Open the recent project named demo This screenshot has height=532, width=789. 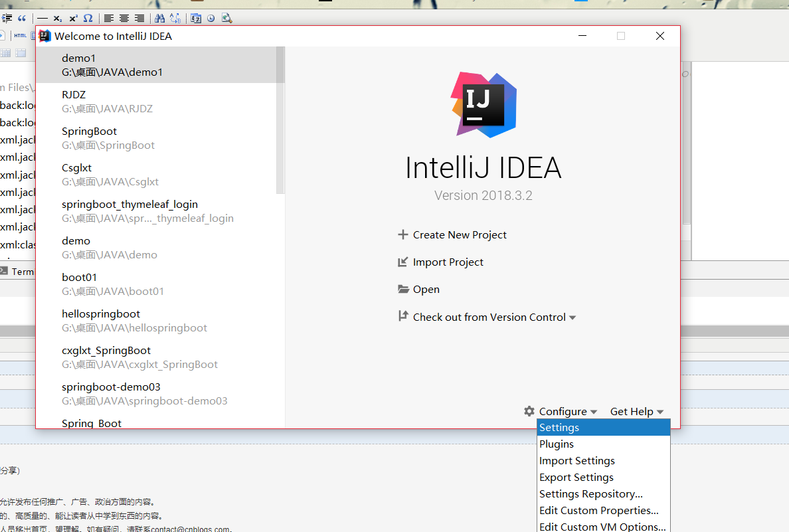(x=157, y=248)
